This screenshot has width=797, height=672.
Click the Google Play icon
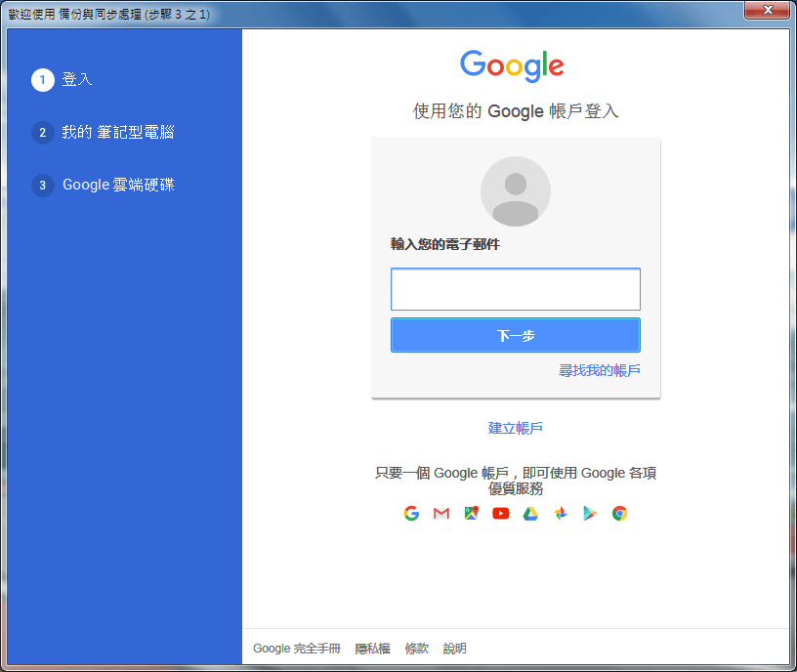[590, 513]
